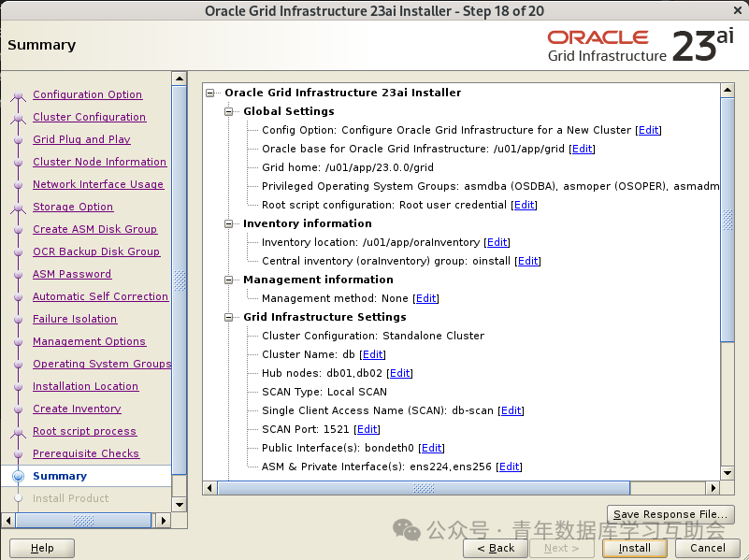Collapse the Global Settings section
The image size is (749, 560).
pos(229,111)
